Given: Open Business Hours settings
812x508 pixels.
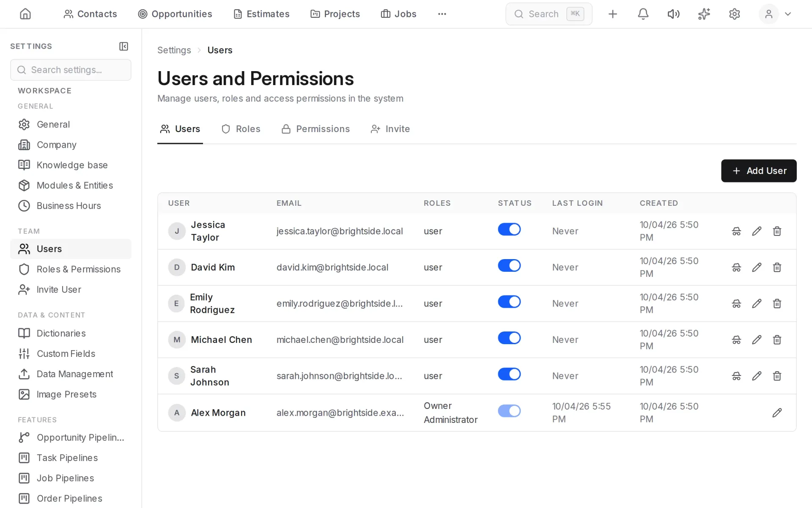Looking at the screenshot, I should click(71, 206).
